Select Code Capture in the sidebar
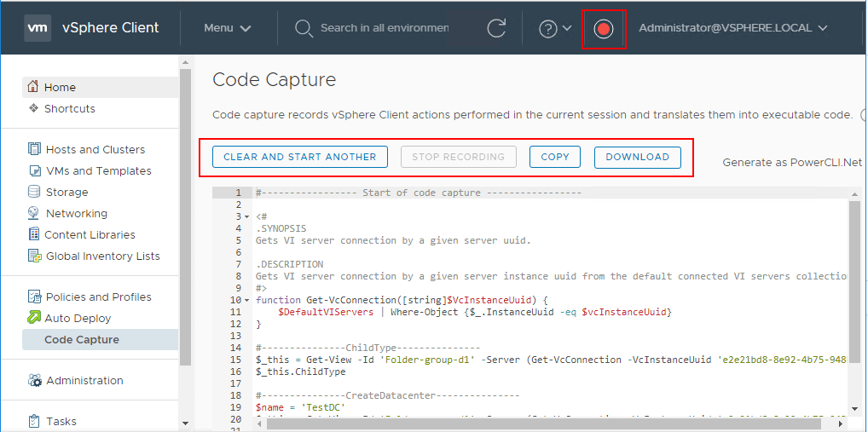The width and height of the screenshot is (868, 432). pyautogui.click(x=82, y=339)
